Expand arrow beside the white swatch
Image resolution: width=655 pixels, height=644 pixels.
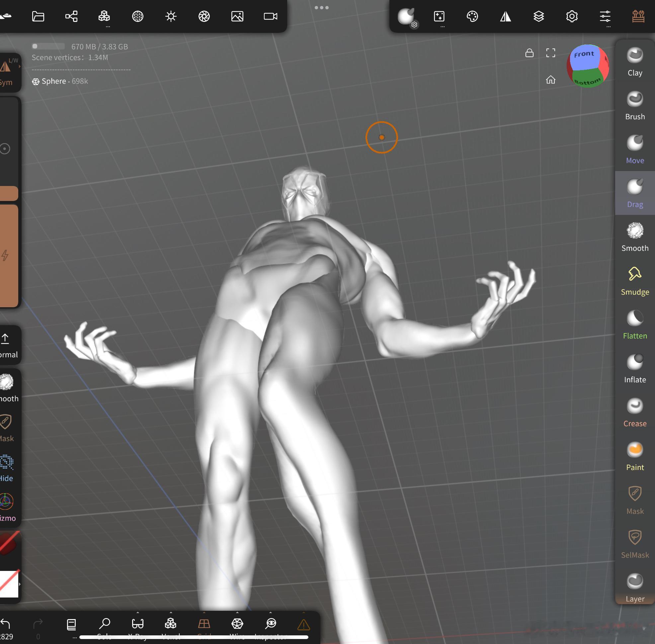[x=20, y=584]
